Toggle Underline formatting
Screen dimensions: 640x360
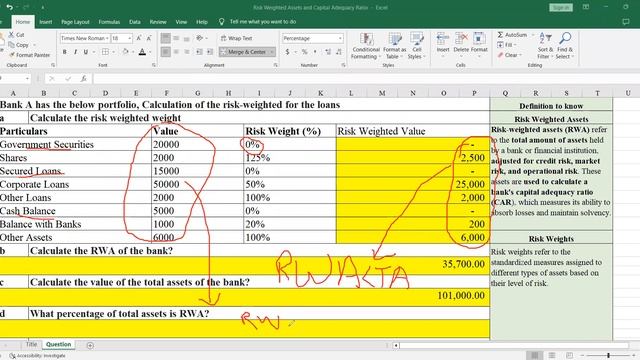click(86, 52)
